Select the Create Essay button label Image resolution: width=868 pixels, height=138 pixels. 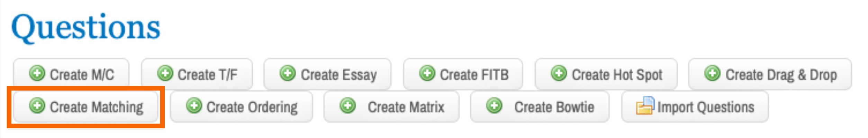(339, 75)
